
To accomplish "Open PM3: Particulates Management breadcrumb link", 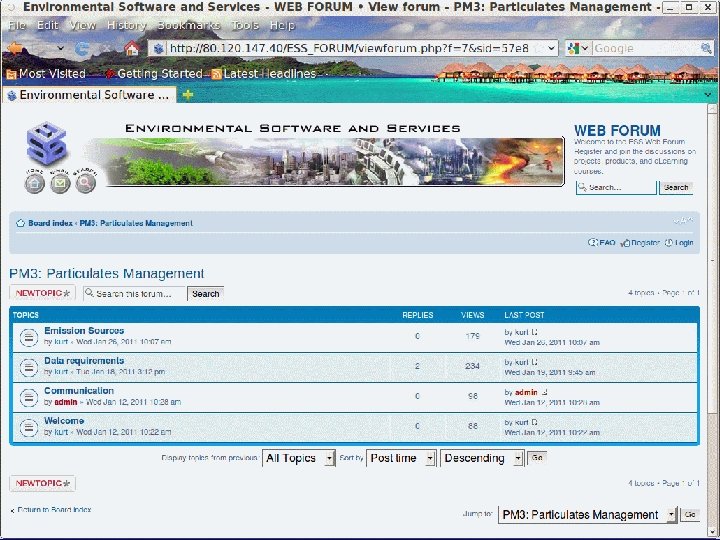I will (x=136, y=223).
